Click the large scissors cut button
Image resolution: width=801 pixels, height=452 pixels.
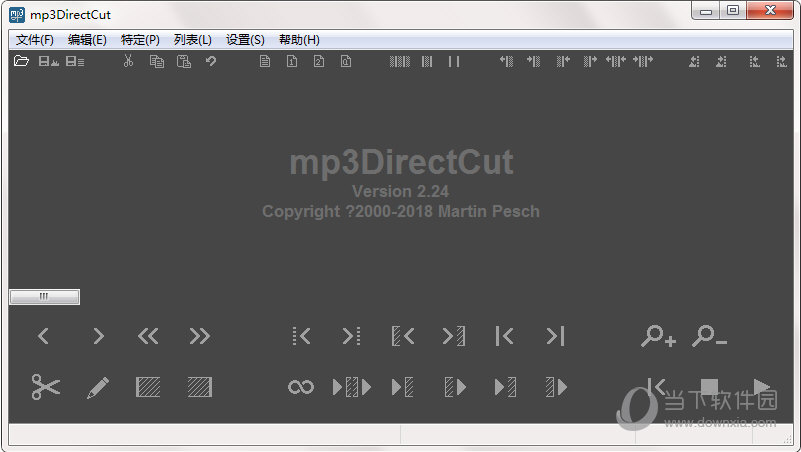click(45, 387)
